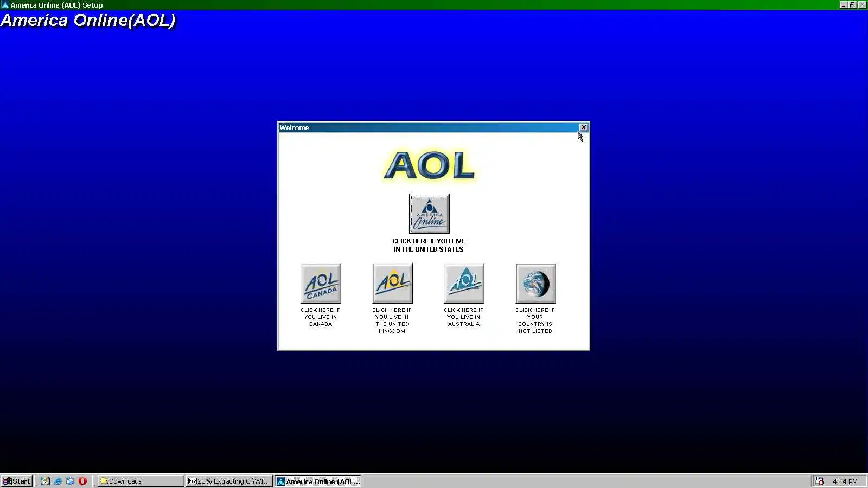The width and height of the screenshot is (868, 488).
Task: Pick the AOL United Kingdom icon button
Action: pos(392,284)
